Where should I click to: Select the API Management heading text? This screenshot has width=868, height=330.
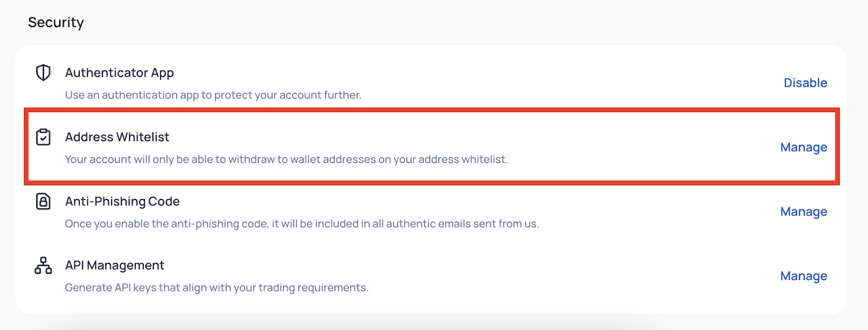115,265
